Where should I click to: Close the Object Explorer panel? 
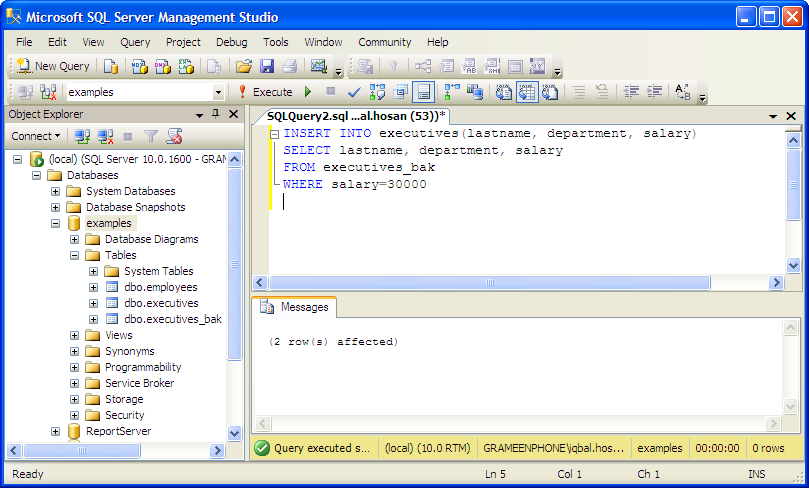tap(234, 114)
